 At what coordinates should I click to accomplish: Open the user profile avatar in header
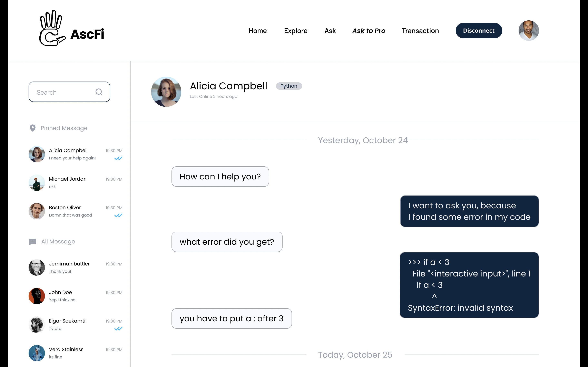[528, 31]
